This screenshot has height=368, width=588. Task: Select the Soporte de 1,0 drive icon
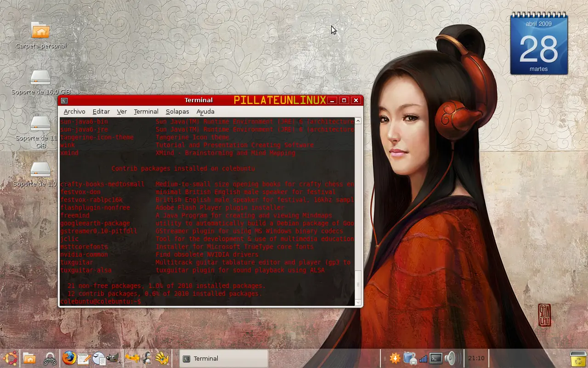(36, 174)
